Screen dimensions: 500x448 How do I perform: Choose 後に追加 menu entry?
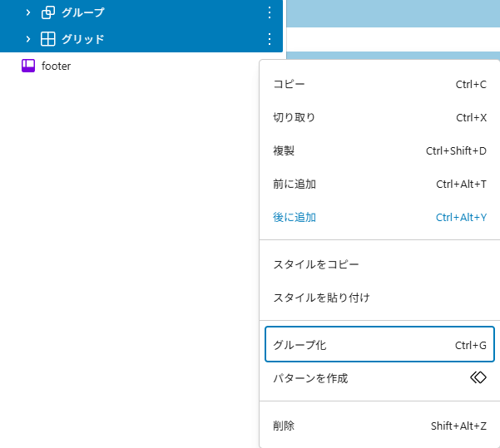[x=379, y=217]
